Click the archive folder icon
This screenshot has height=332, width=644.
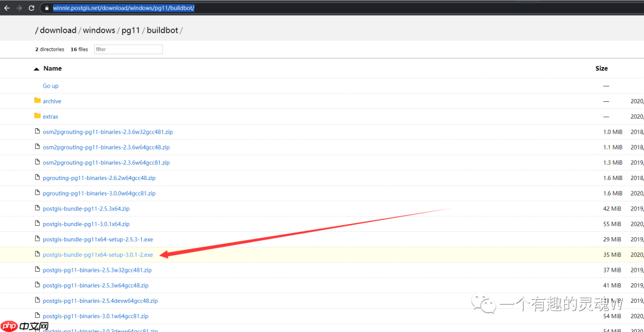click(x=38, y=101)
